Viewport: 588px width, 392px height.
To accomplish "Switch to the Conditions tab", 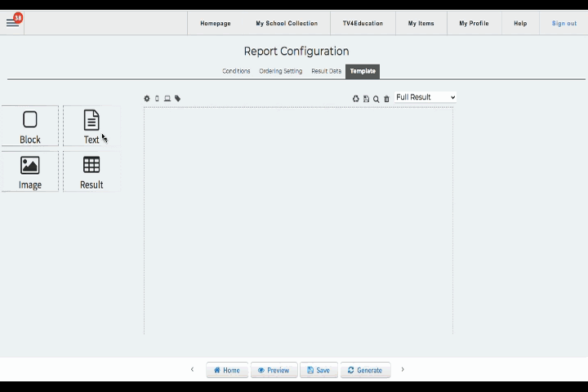I will [x=236, y=71].
